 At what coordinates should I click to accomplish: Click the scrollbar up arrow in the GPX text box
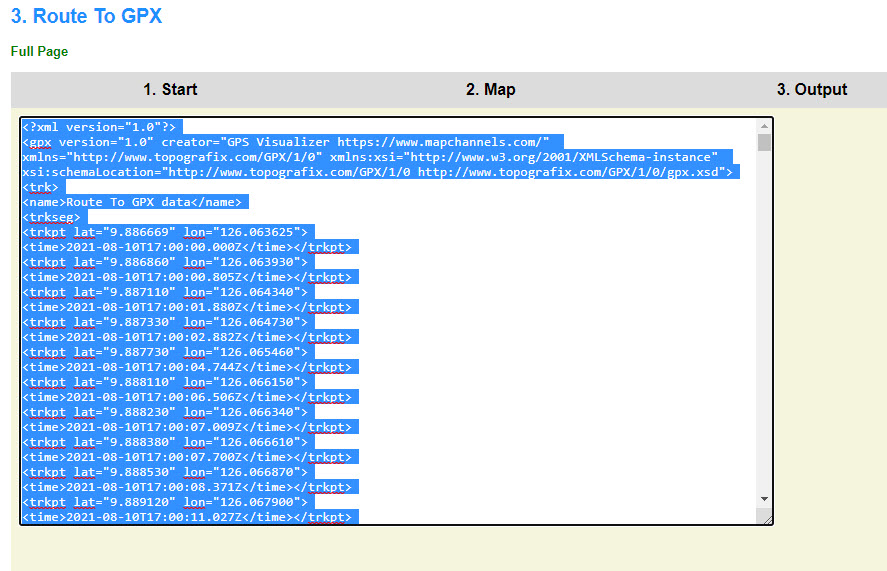(x=764, y=126)
